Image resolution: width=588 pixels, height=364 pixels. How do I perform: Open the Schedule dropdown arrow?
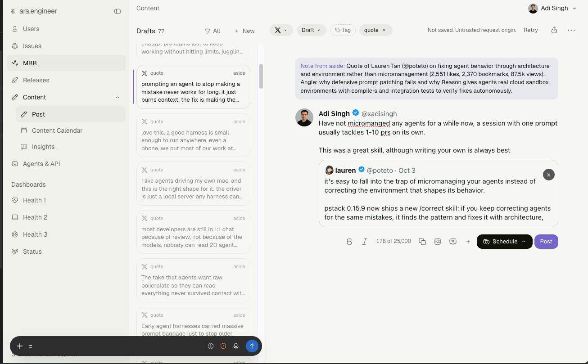tap(524, 242)
